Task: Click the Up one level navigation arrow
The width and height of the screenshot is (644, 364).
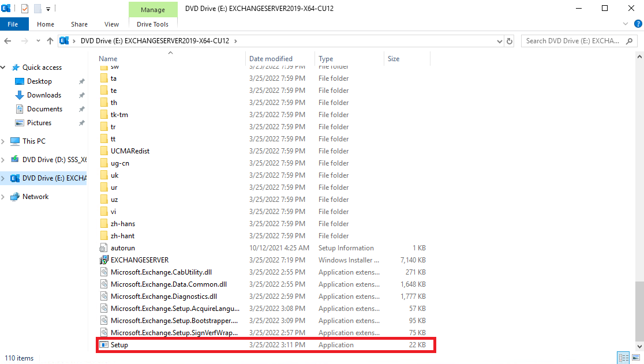Action: [x=50, y=41]
